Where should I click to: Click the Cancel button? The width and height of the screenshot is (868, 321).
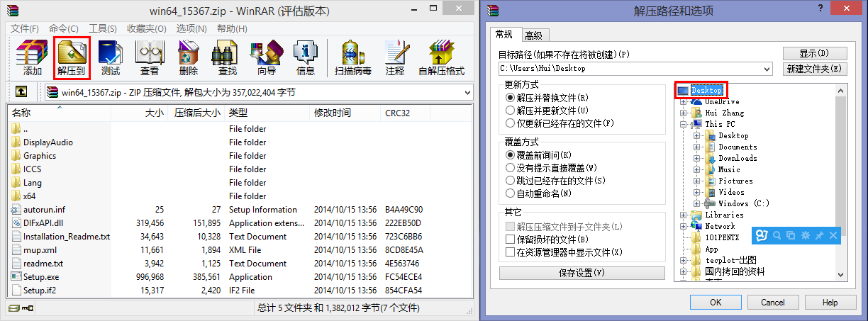(x=773, y=302)
